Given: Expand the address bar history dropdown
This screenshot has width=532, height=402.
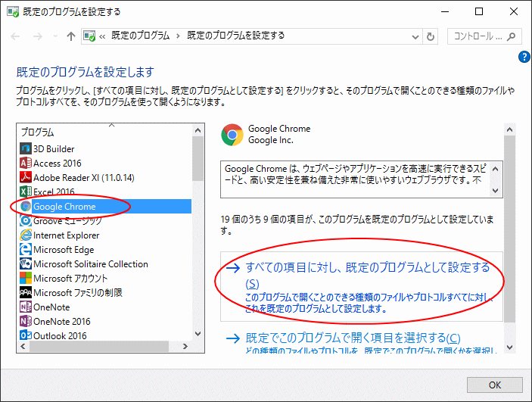Looking at the screenshot, I should pos(415,36).
